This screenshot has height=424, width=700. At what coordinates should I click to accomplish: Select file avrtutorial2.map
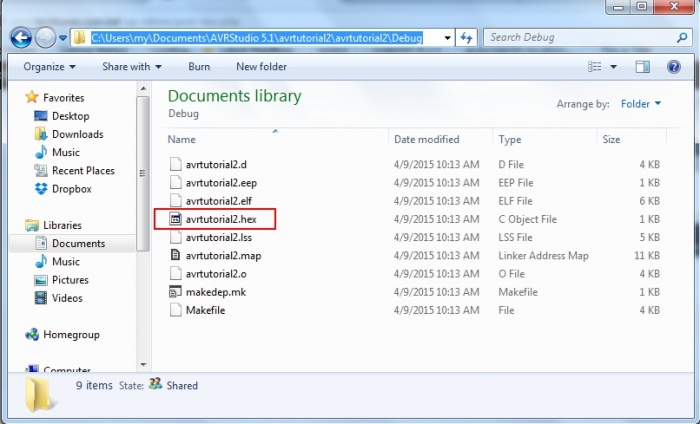223,256
